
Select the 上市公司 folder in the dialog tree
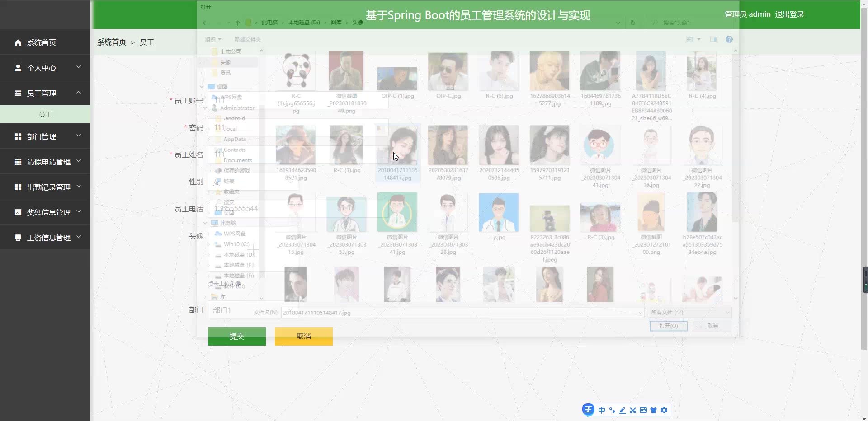[231, 52]
